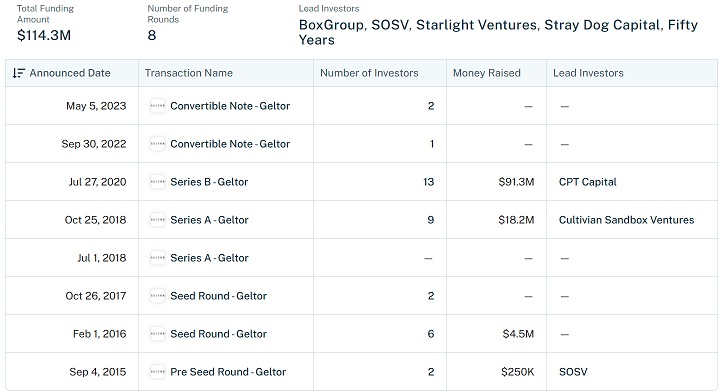Open Pre Seed Round - Geltor transaction
The image size is (725, 392).
(x=228, y=372)
